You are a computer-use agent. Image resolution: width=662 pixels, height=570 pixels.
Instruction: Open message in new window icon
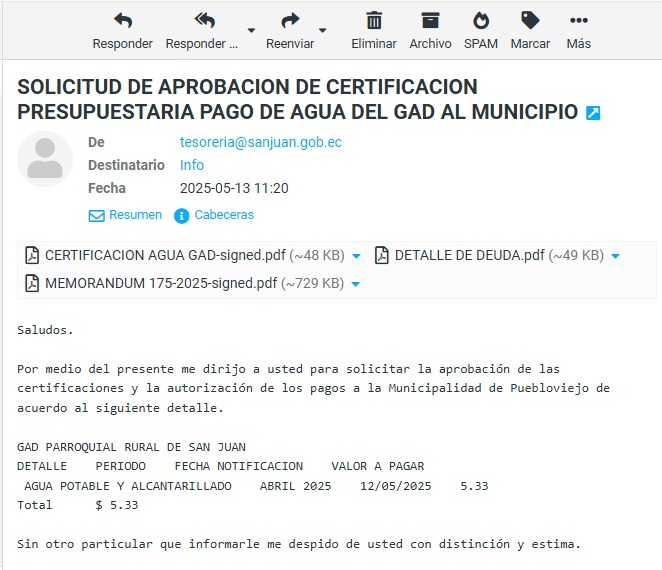point(593,113)
